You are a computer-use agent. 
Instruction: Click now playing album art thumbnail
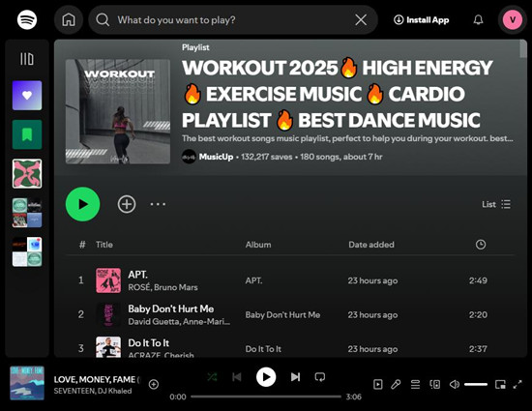[27, 383]
